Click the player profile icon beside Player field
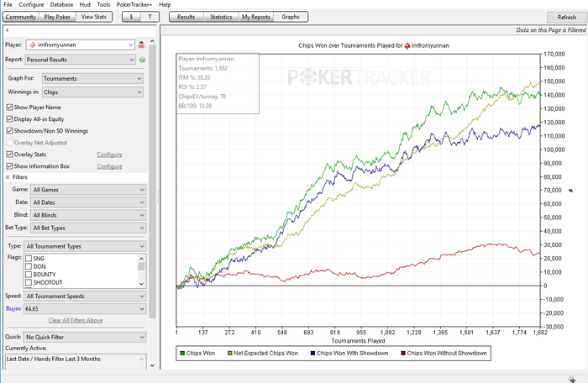 pyautogui.click(x=141, y=45)
